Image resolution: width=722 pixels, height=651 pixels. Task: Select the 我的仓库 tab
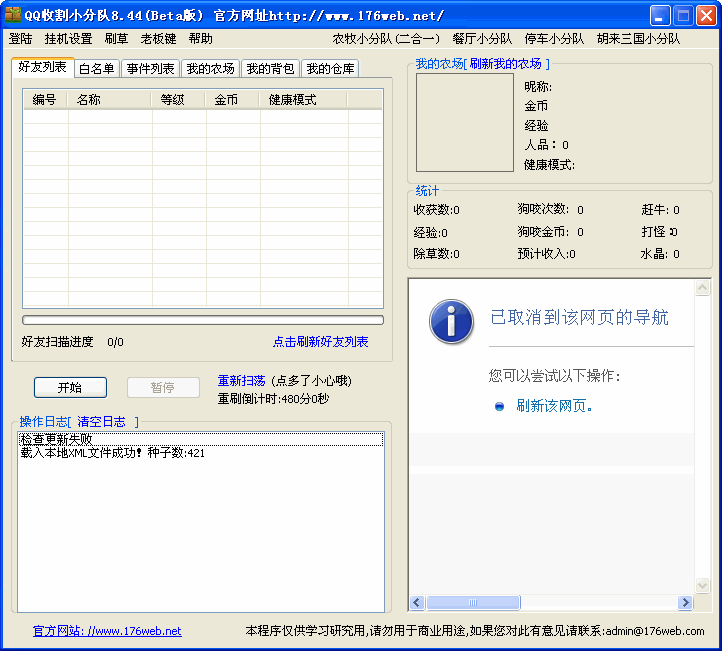330,69
